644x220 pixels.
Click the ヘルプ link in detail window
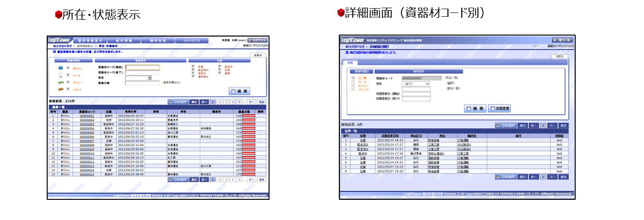[535, 46]
